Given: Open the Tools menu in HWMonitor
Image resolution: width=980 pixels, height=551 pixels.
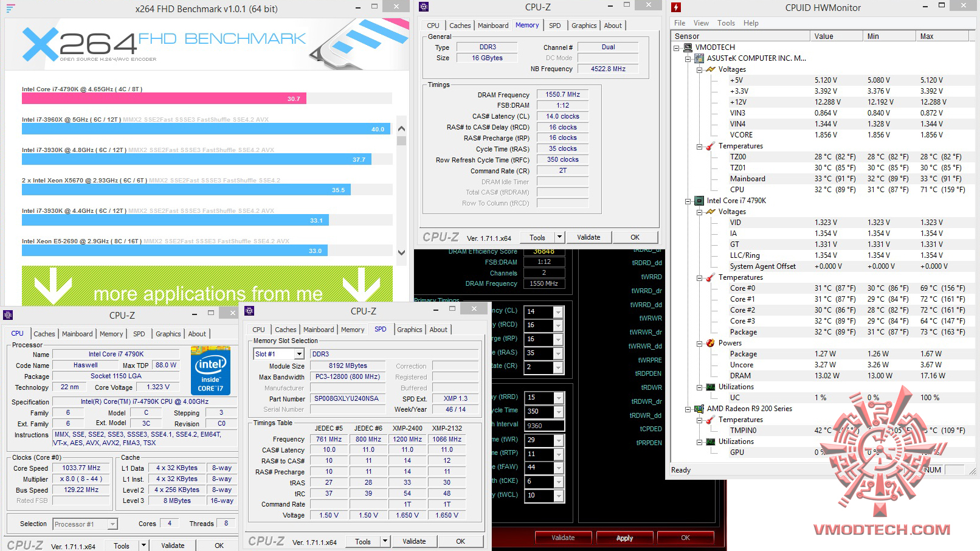Looking at the screenshot, I should point(726,23).
